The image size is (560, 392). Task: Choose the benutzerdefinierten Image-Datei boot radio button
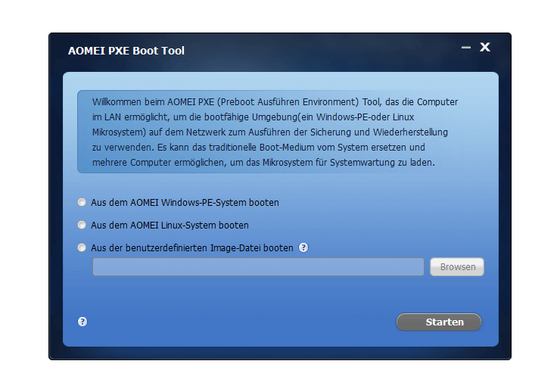[x=82, y=247]
